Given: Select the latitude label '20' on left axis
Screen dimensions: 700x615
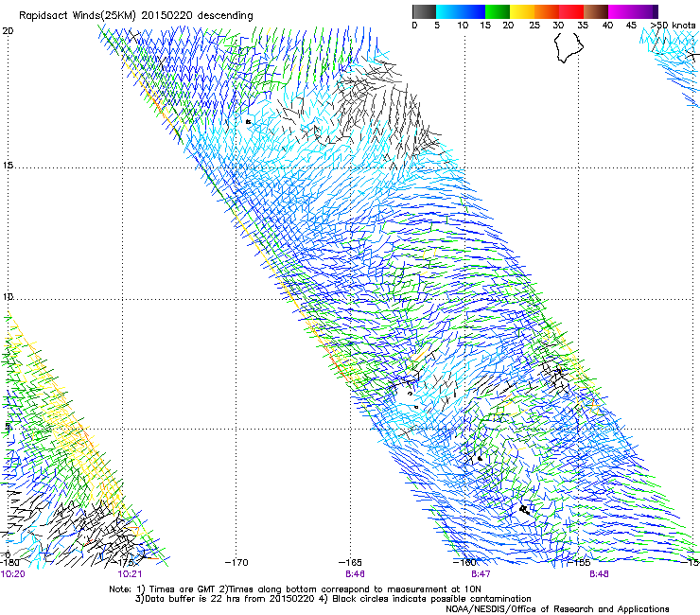Looking at the screenshot, I should coord(8,31).
